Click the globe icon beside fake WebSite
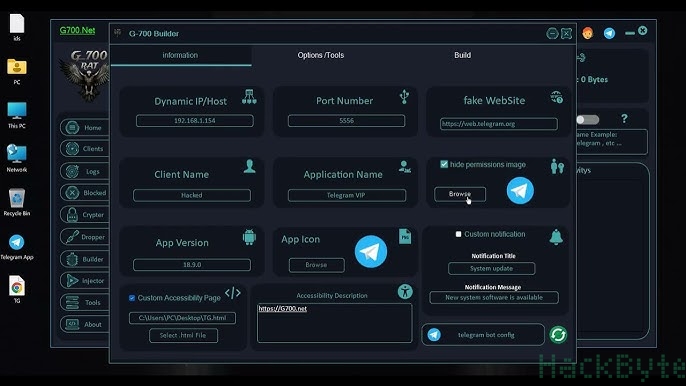The height and width of the screenshot is (386, 686). (x=556, y=97)
